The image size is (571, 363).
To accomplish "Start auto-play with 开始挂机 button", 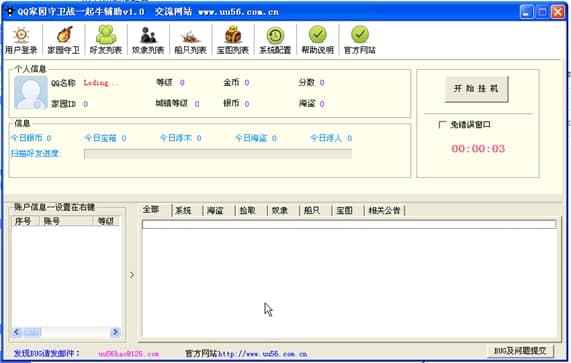I will pos(476,89).
